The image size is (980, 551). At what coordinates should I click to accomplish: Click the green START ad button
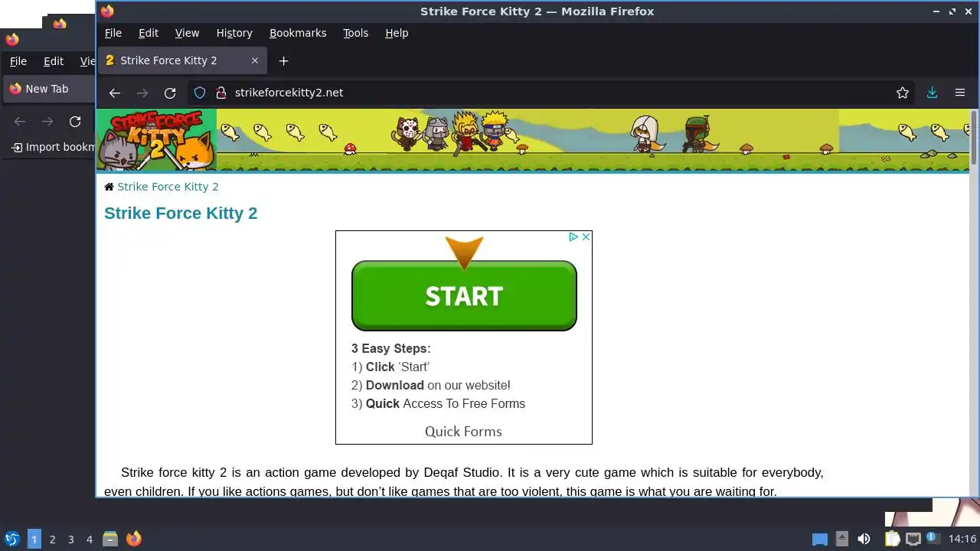click(x=464, y=295)
